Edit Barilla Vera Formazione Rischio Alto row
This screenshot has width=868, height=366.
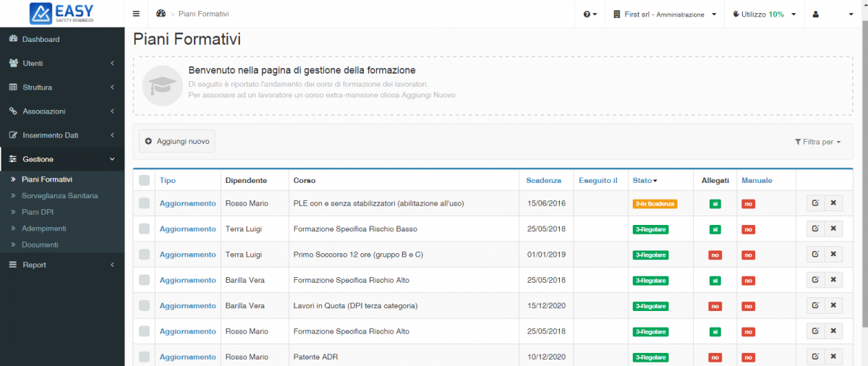click(x=815, y=280)
